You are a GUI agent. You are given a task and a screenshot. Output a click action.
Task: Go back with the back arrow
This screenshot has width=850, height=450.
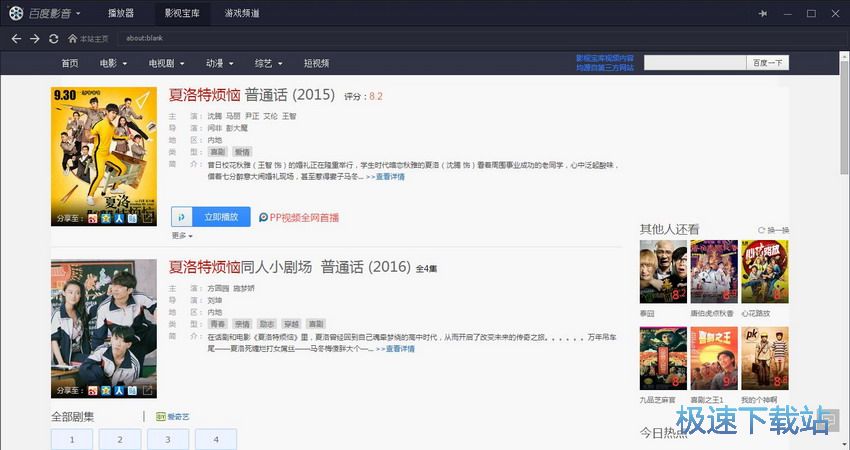(16, 38)
